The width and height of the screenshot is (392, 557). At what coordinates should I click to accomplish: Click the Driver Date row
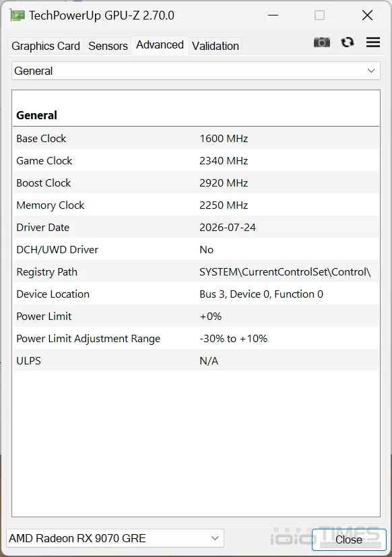[x=196, y=228]
